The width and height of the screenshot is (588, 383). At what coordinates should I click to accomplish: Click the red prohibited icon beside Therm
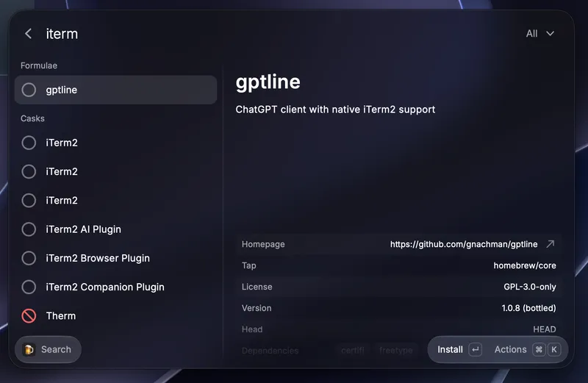(29, 316)
